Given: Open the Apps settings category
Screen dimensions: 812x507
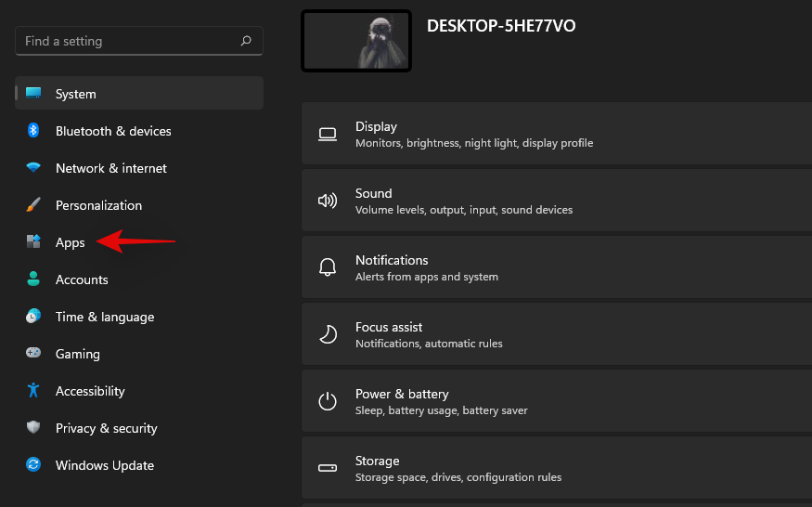Looking at the screenshot, I should 71,242.
